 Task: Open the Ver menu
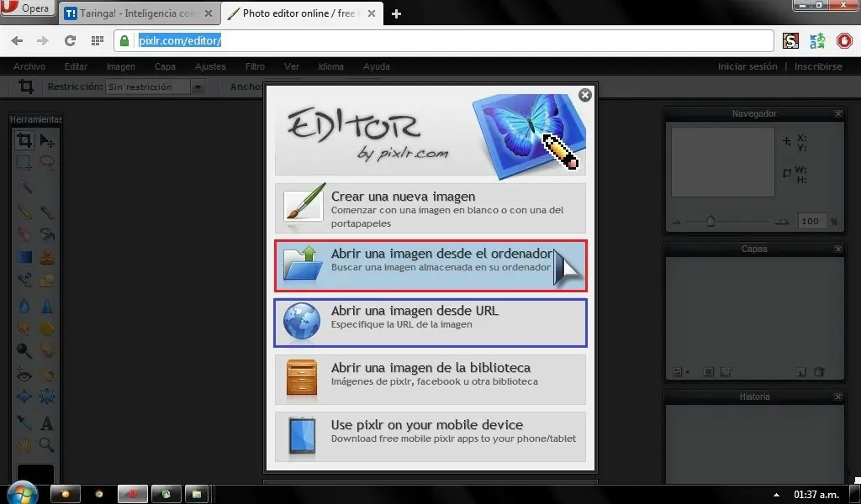pos(292,66)
